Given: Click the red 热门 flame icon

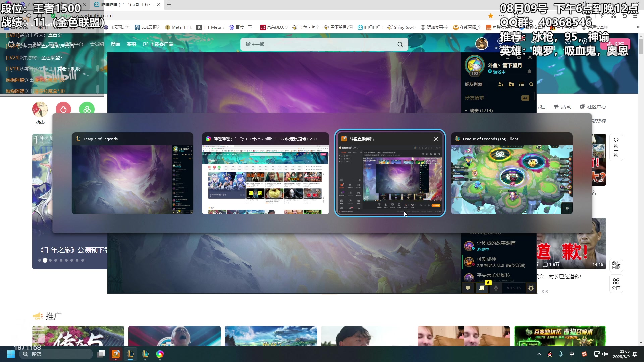Looking at the screenshot, I should (x=63, y=109).
